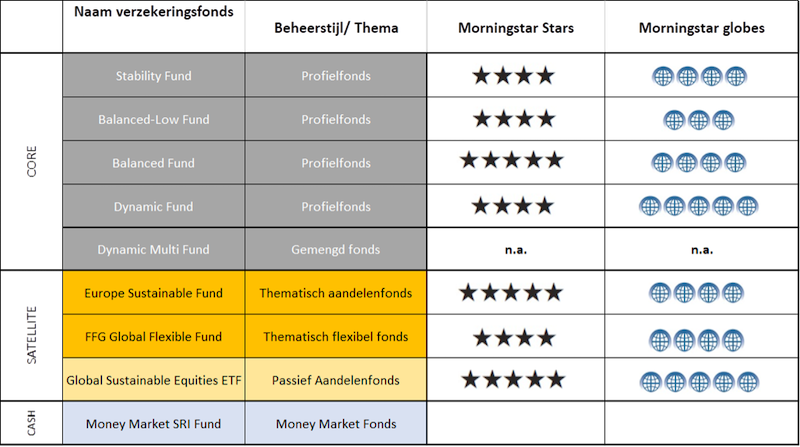Select the Morningstar globes column header

point(702,28)
